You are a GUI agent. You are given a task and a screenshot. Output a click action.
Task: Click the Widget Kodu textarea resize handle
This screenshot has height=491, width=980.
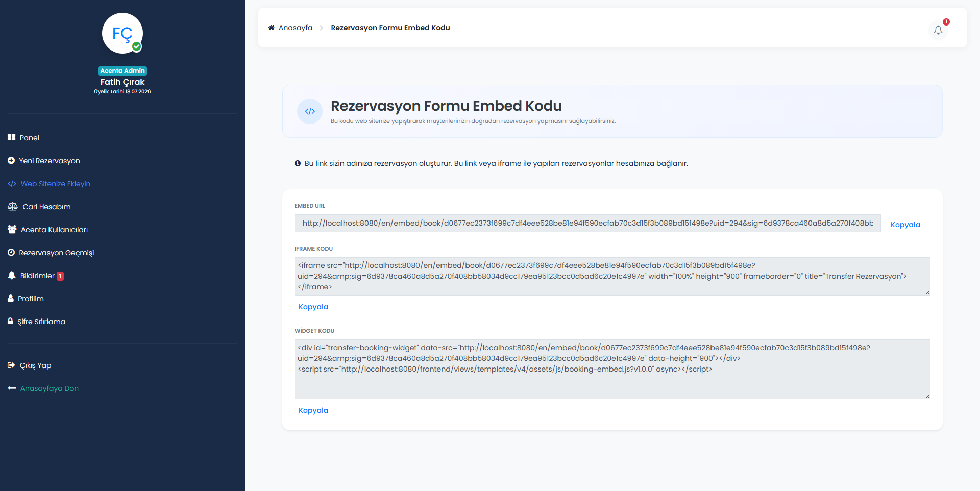click(927, 396)
